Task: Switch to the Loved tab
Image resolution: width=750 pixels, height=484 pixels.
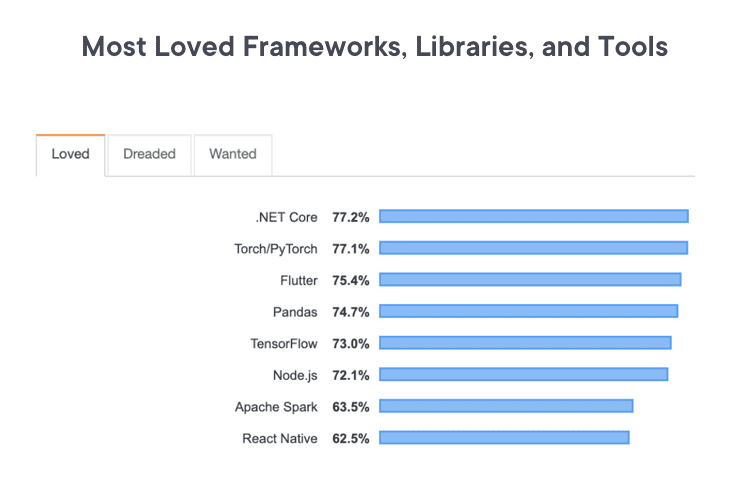Action: point(70,155)
